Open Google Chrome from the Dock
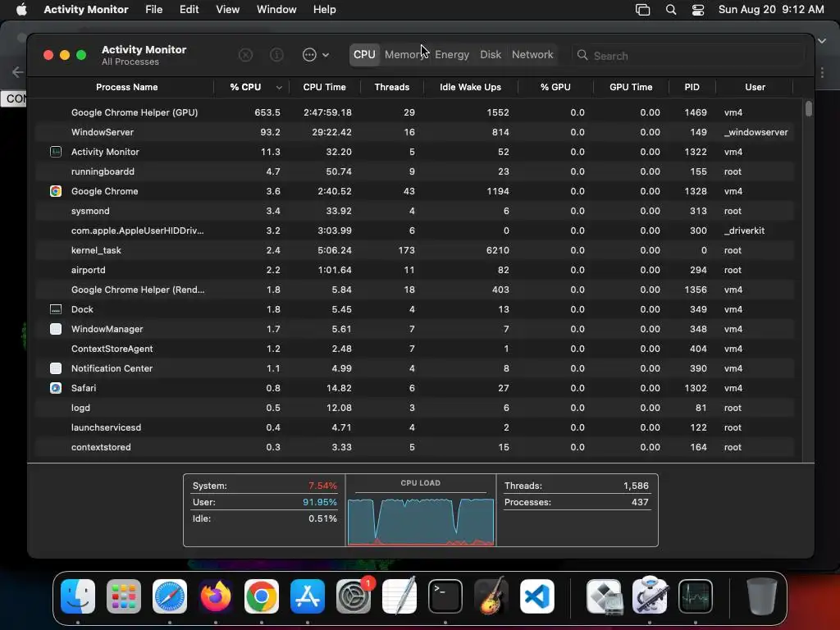The width and height of the screenshot is (840, 630). pyautogui.click(x=262, y=596)
